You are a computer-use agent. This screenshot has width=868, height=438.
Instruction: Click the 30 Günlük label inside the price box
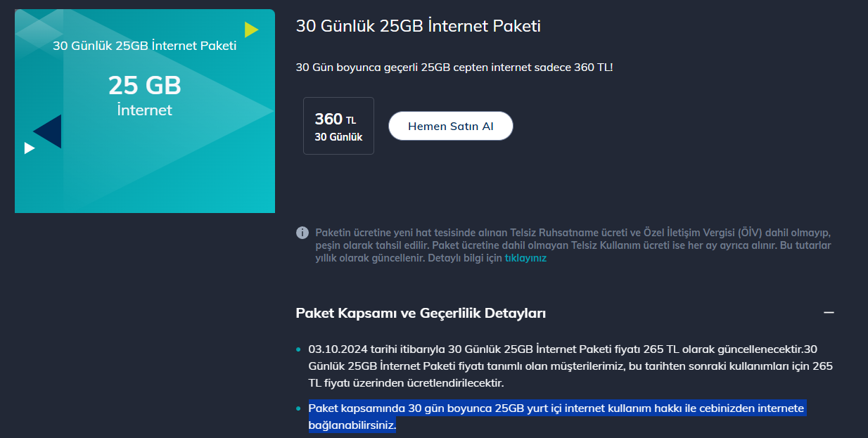[x=338, y=137]
